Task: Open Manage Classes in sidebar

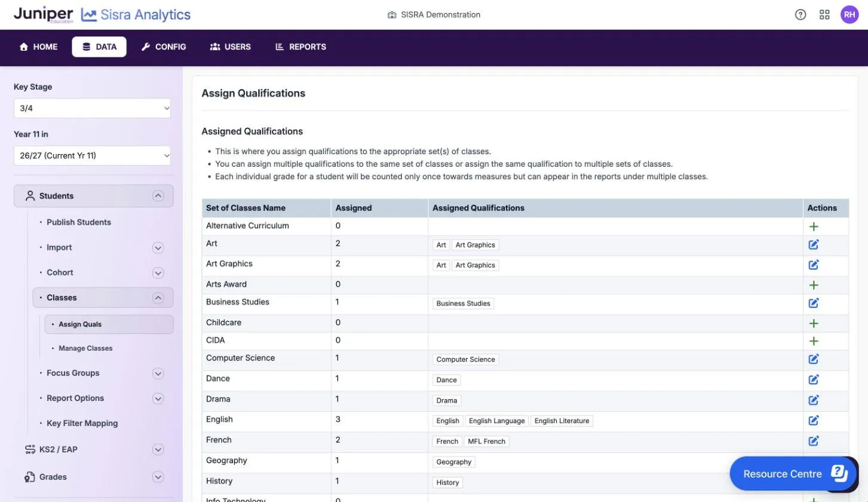Action: click(85, 348)
